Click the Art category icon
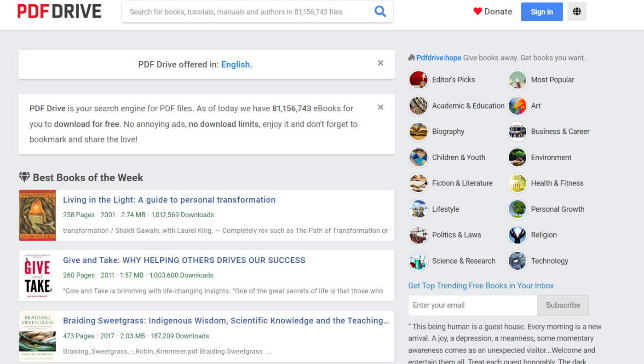This screenshot has width=644, height=364. click(517, 105)
